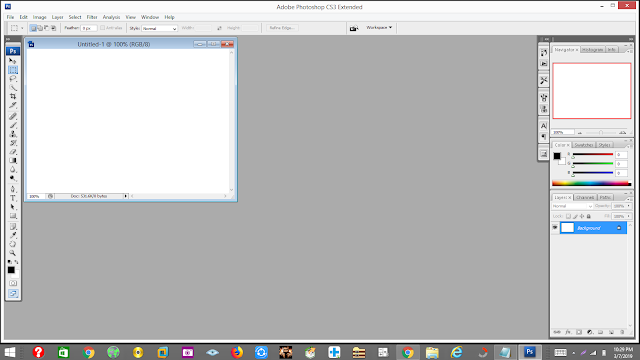Viewport: 640px width, 360px height.
Task: Open the Image menu
Action: pos(40,17)
